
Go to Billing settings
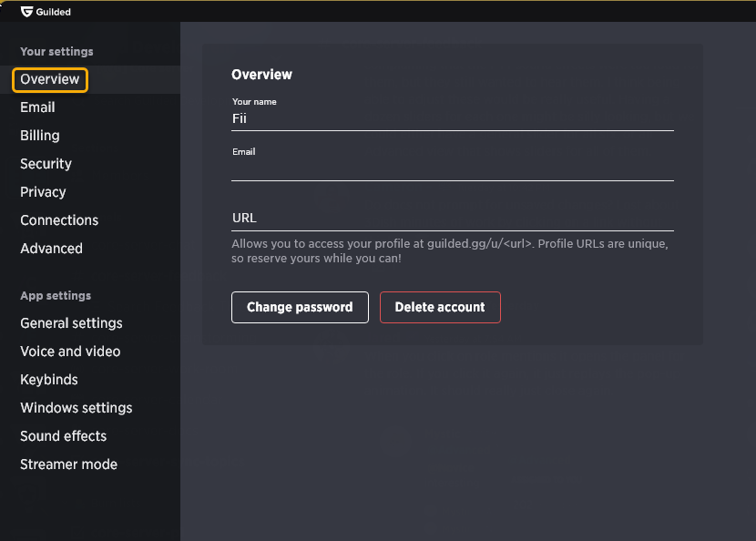click(40, 136)
